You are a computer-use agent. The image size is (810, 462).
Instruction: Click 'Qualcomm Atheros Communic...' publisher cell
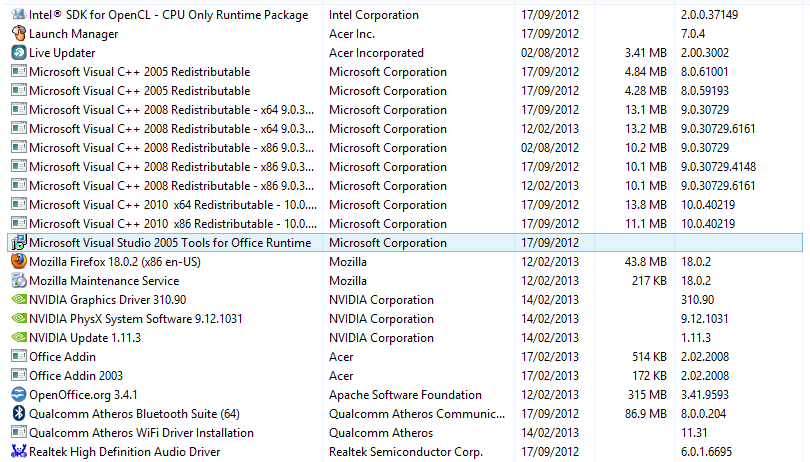417,414
